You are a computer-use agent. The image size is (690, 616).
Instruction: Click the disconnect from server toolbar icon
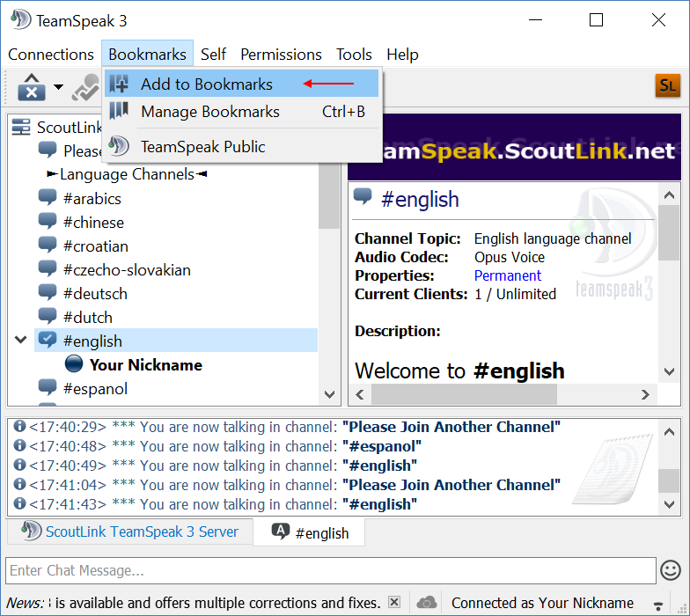[x=32, y=86]
